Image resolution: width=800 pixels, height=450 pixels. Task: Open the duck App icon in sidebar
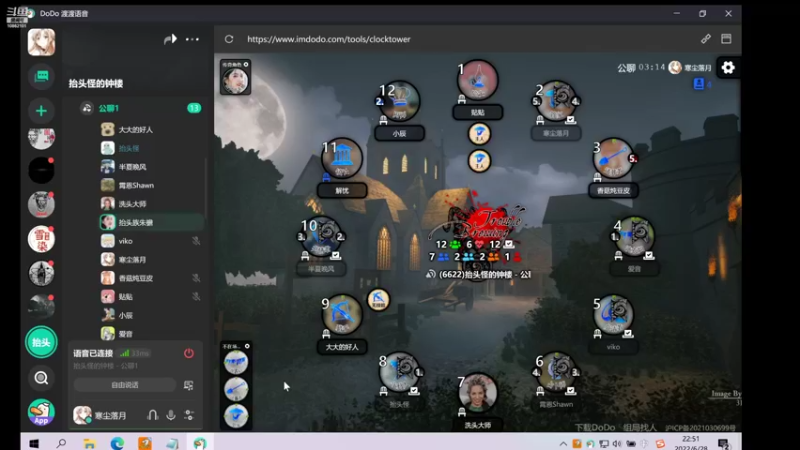pyautogui.click(x=41, y=412)
